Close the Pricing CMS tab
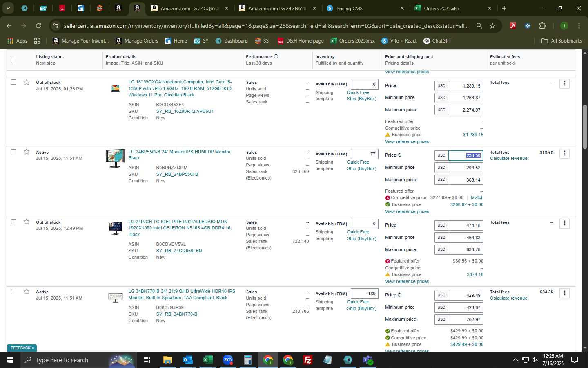Viewport: 588px width, 368px height. [402, 8]
